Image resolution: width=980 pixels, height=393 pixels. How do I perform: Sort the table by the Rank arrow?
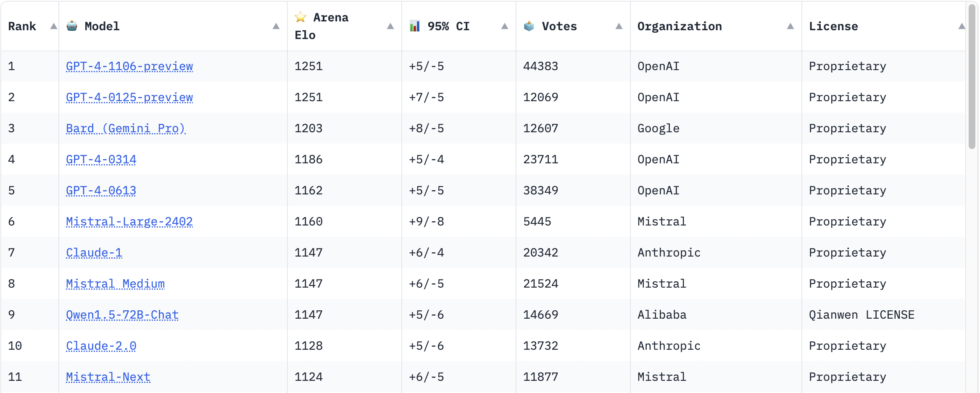coord(54,26)
